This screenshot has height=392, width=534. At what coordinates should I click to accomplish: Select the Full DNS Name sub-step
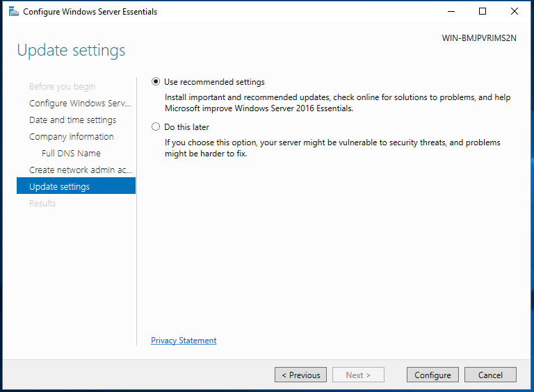tap(71, 153)
